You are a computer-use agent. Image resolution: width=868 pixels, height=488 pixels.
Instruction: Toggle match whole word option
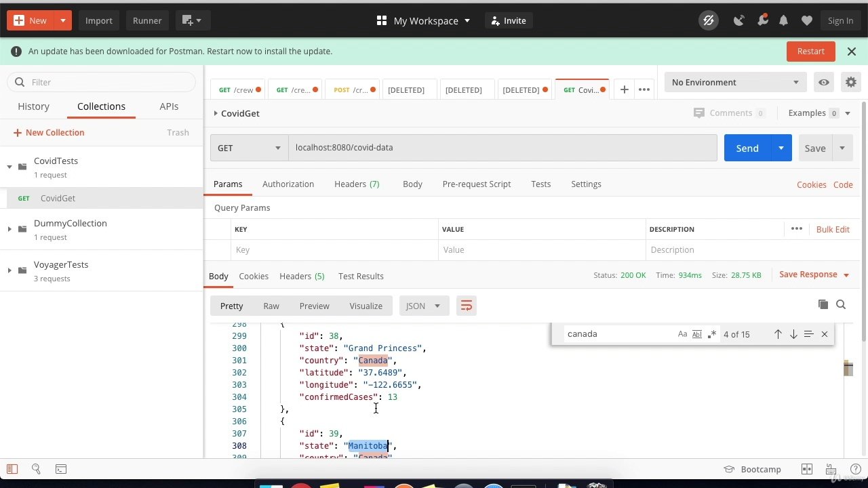(696, 333)
